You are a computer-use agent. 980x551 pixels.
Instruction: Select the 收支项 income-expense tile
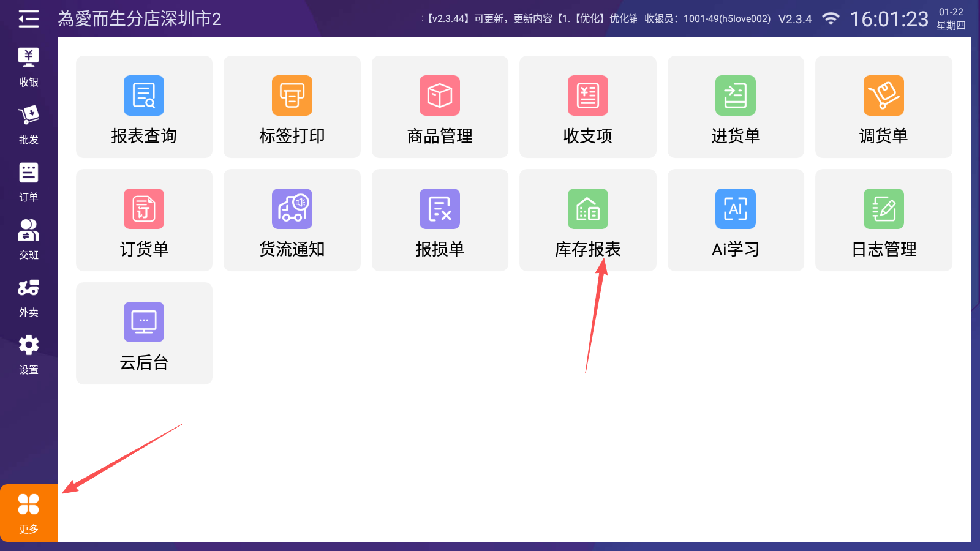point(587,107)
